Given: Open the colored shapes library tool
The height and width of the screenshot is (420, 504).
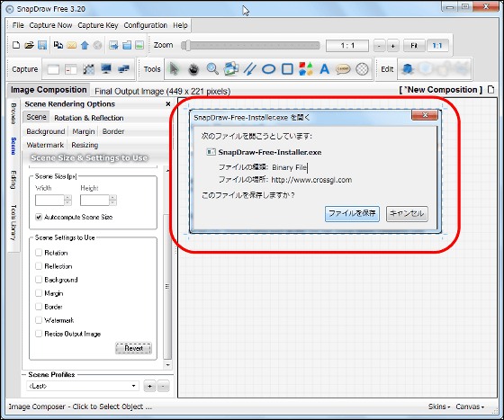Looking at the screenshot, I should click(x=306, y=68).
